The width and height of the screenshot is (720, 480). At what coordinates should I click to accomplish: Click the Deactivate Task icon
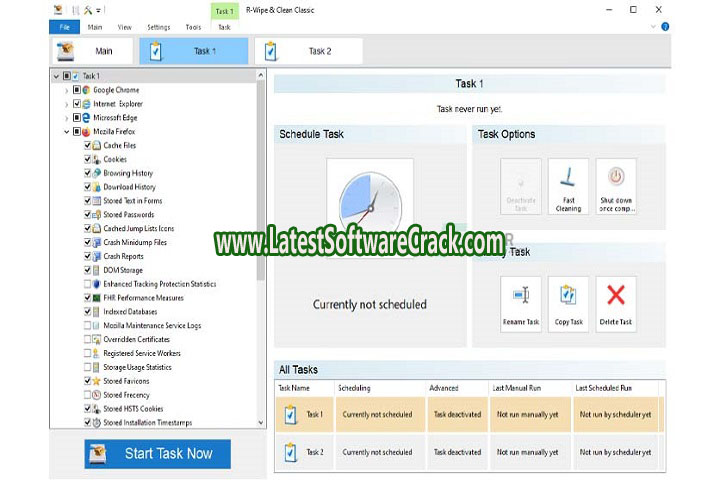[520, 179]
